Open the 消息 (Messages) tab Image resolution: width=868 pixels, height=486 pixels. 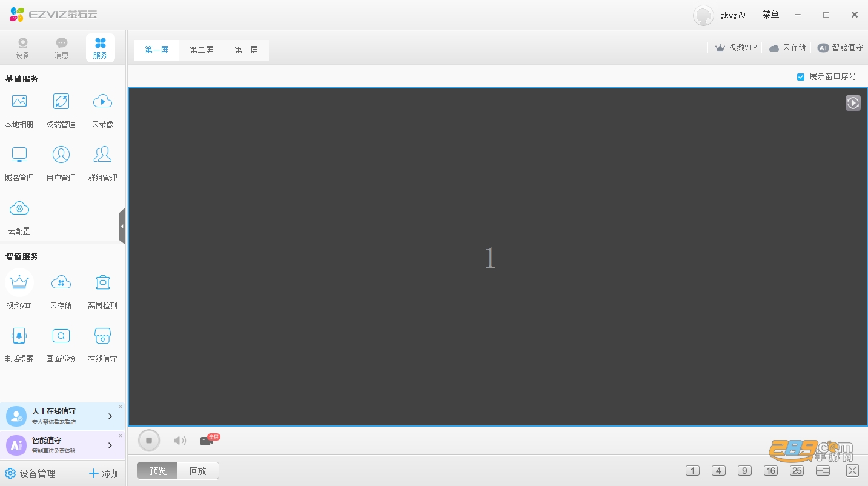coord(61,48)
